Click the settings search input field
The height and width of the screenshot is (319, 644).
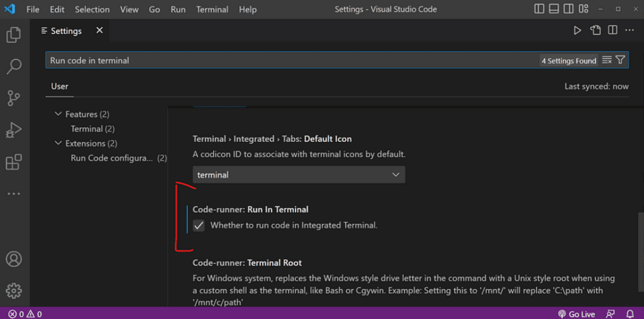tap(292, 60)
